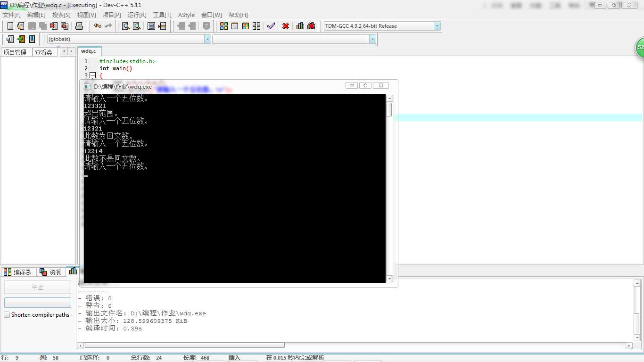The width and height of the screenshot is (644, 362).
Task: Click the Rebuild All icon
Action: 256,26
